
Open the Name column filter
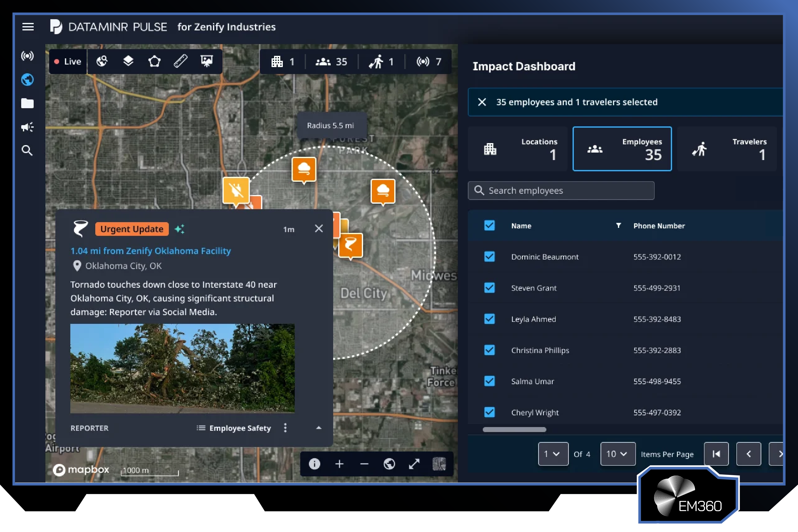click(618, 226)
